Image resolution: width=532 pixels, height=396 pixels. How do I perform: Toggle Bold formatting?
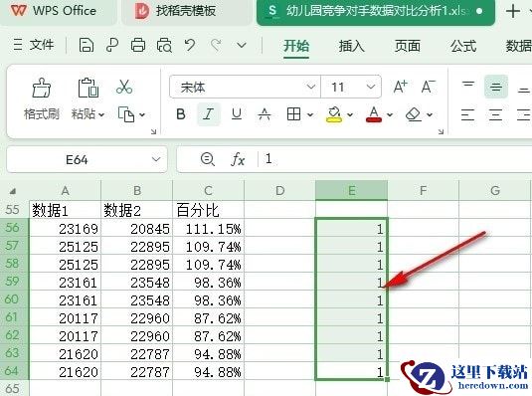click(181, 114)
